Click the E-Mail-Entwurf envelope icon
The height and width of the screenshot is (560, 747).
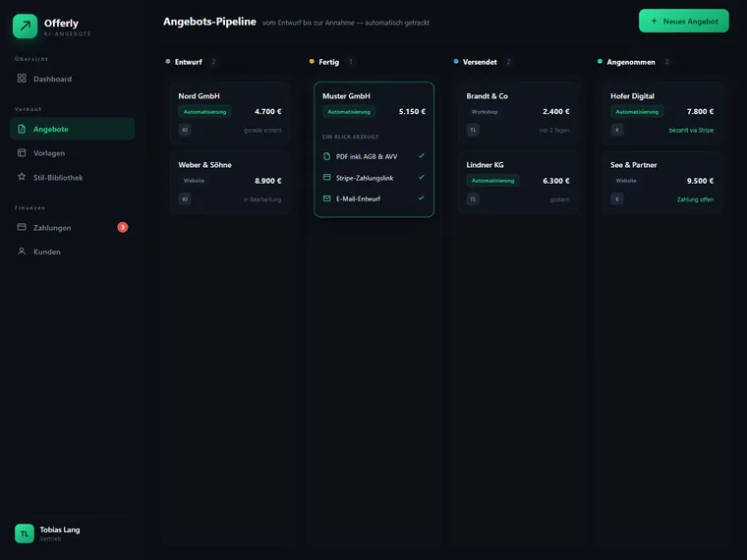pyautogui.click(x=326, y=198)
